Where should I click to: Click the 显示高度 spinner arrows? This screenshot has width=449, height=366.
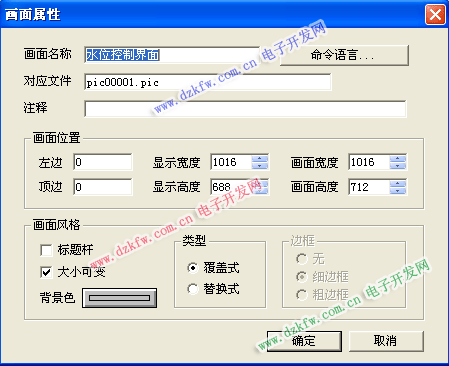260,187
